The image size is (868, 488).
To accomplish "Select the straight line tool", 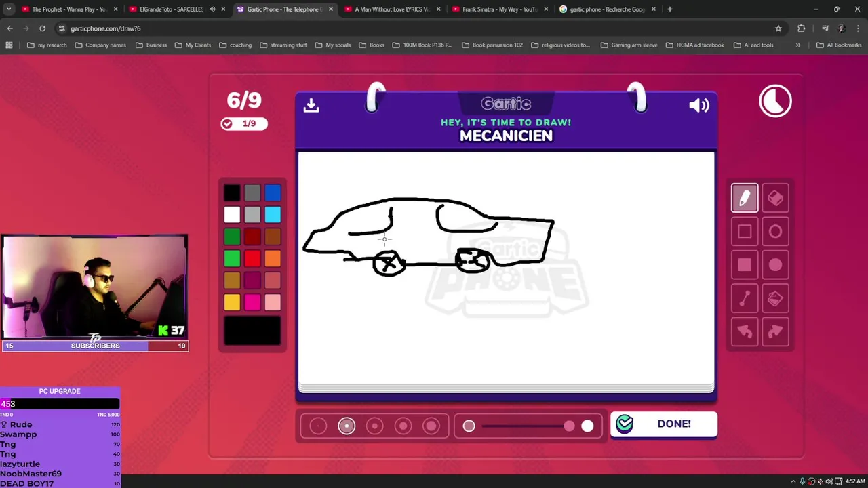I will tap(745, 298).
